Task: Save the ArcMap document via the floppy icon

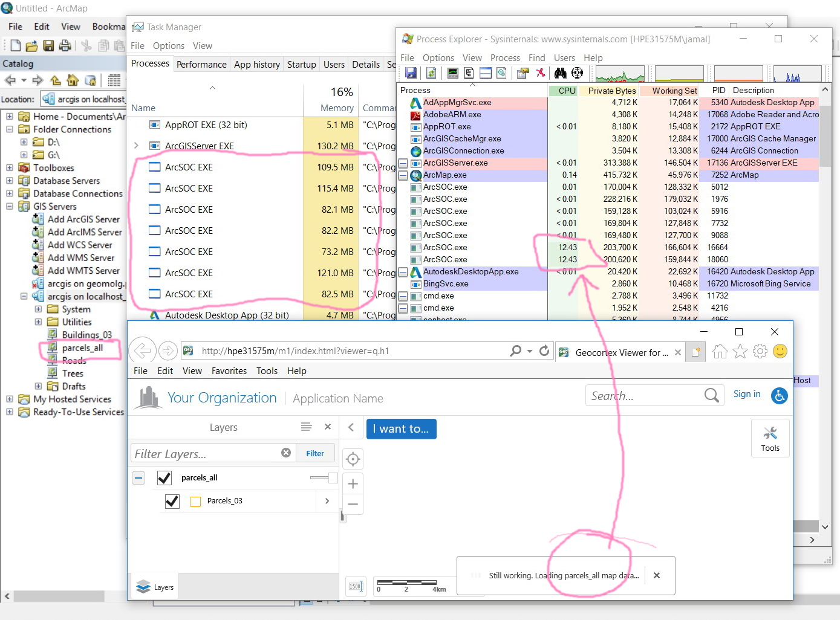Action: coord(48,45)
